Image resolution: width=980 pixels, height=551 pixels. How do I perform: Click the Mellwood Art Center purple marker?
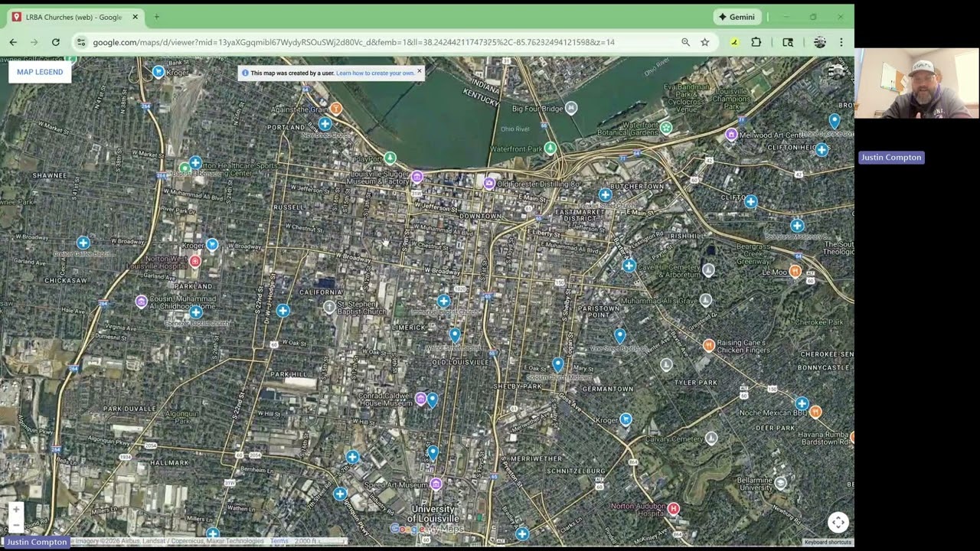point(731,135)
